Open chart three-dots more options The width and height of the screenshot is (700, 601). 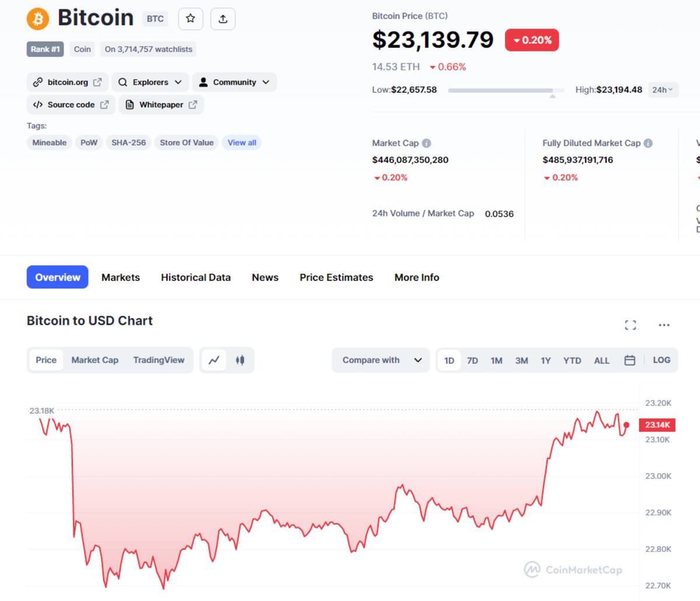click(664, 325)
